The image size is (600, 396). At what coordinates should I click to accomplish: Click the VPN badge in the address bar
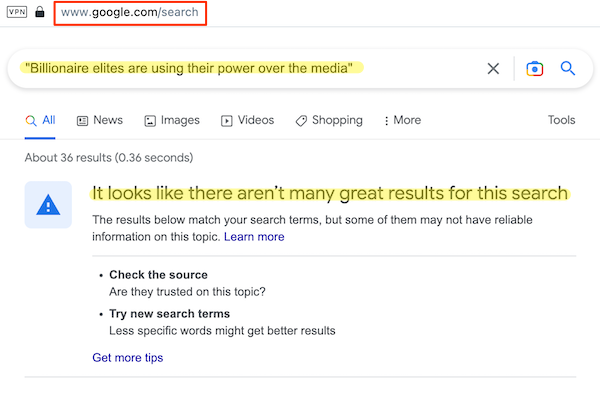point(17,12)
